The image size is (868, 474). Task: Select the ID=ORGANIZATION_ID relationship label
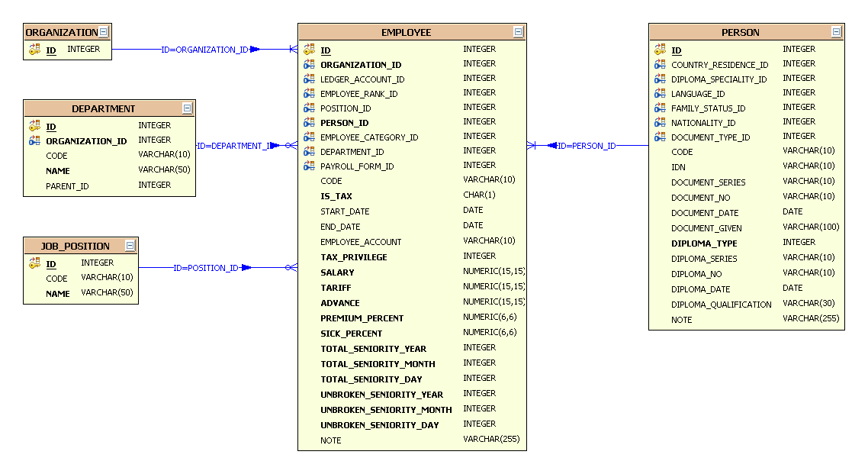[x=204, y=50]
